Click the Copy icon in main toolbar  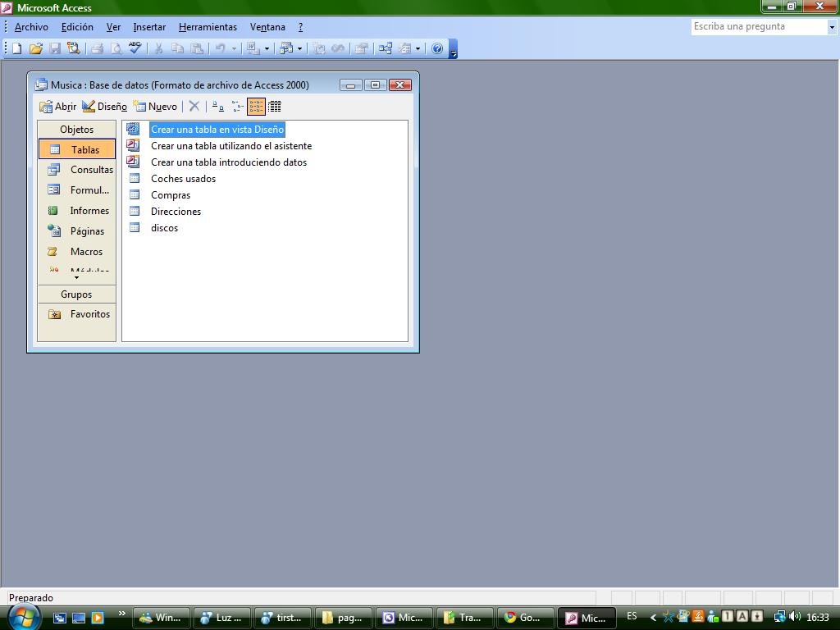(x=177, y=48)
